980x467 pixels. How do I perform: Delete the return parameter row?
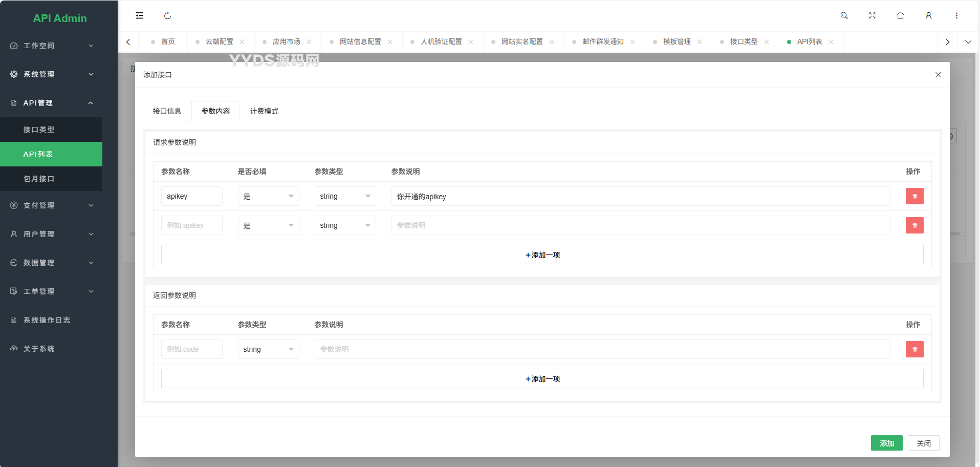pyautogui.click(x=914, y=349)
